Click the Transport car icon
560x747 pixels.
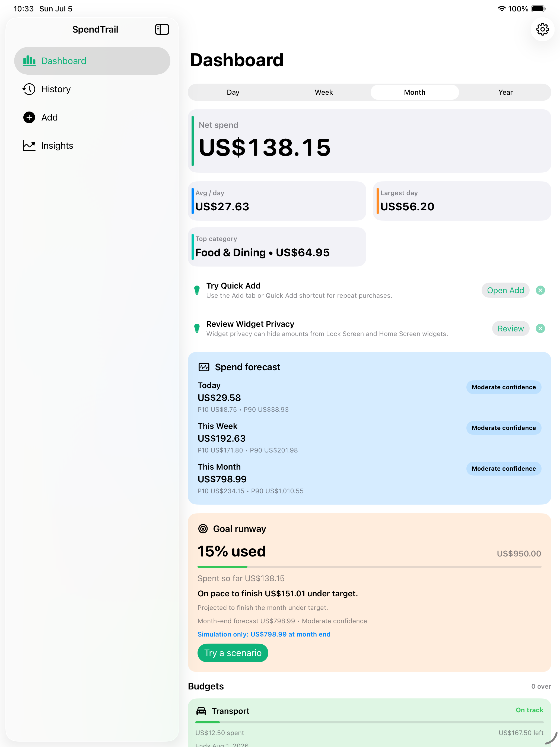point(201,711)
